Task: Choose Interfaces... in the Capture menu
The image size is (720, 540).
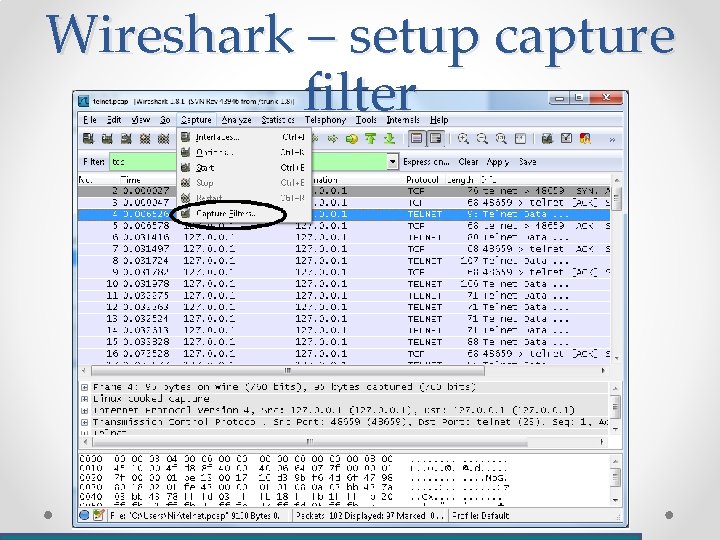Action: coord(243,137)
